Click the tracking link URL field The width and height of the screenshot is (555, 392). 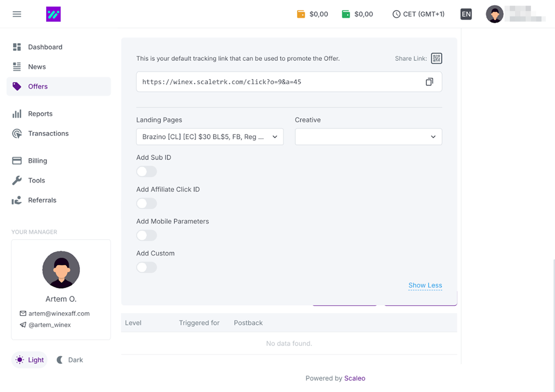tap(277, 82)
